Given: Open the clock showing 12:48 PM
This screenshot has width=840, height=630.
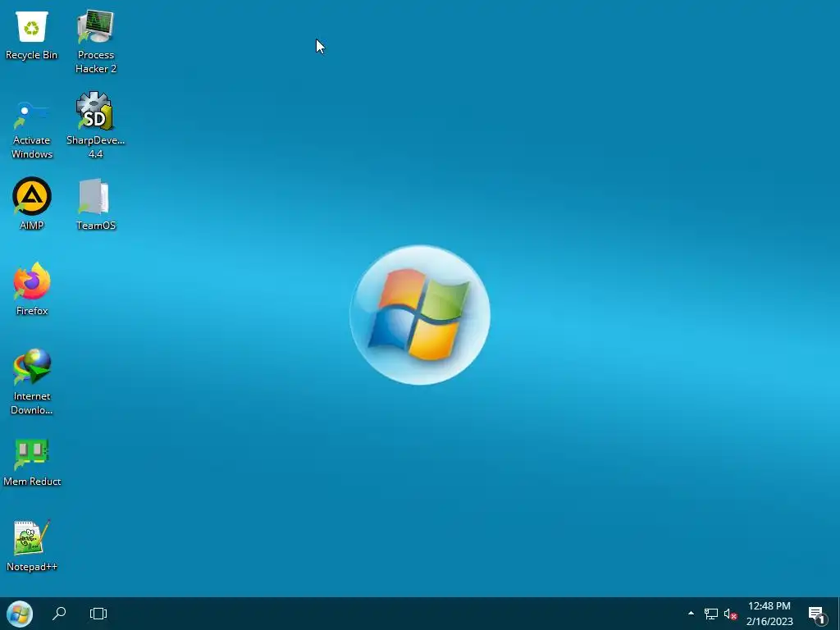Looking at the screenshot, I should 769,614.
